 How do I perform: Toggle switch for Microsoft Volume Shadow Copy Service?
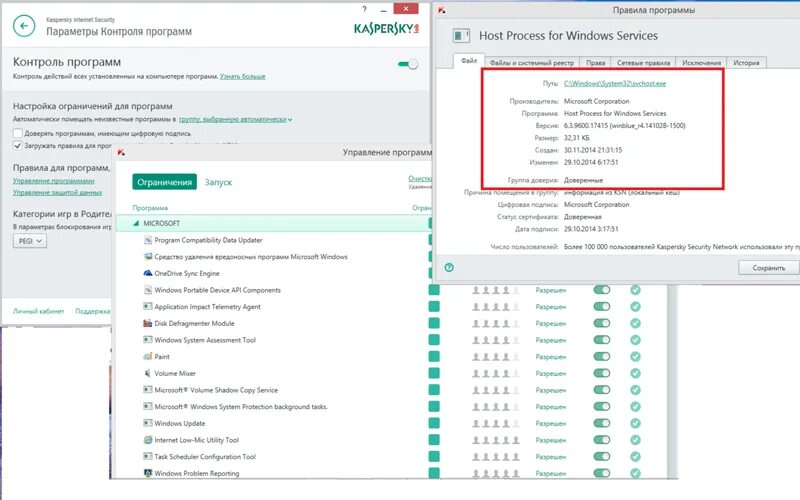pyautogui.click(x=602, y=390)
